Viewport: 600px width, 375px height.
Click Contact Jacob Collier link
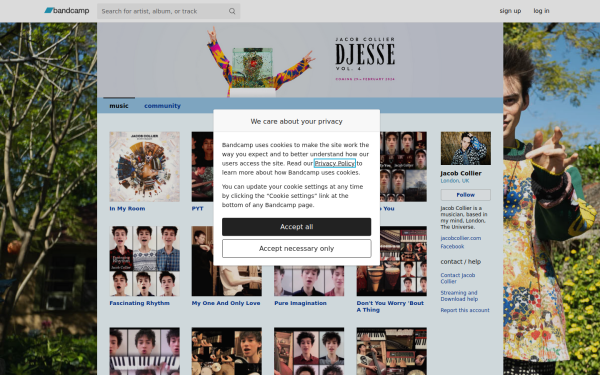(458, 278)
